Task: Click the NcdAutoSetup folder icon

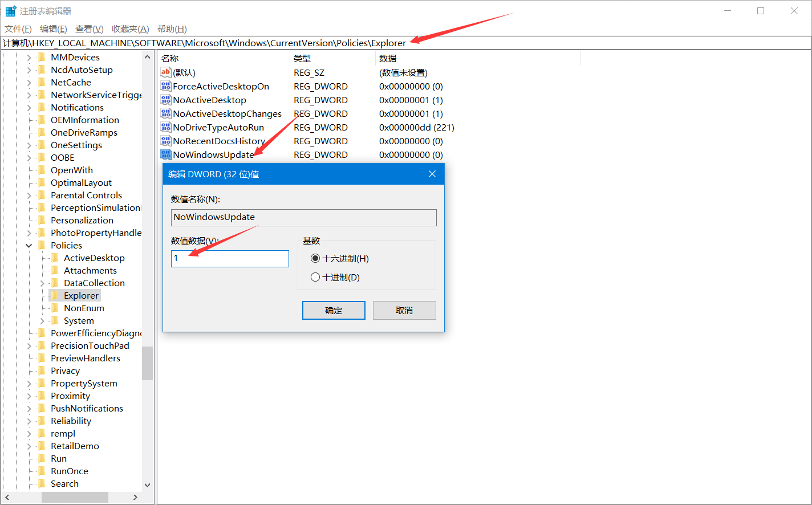Action: [42, 70]
